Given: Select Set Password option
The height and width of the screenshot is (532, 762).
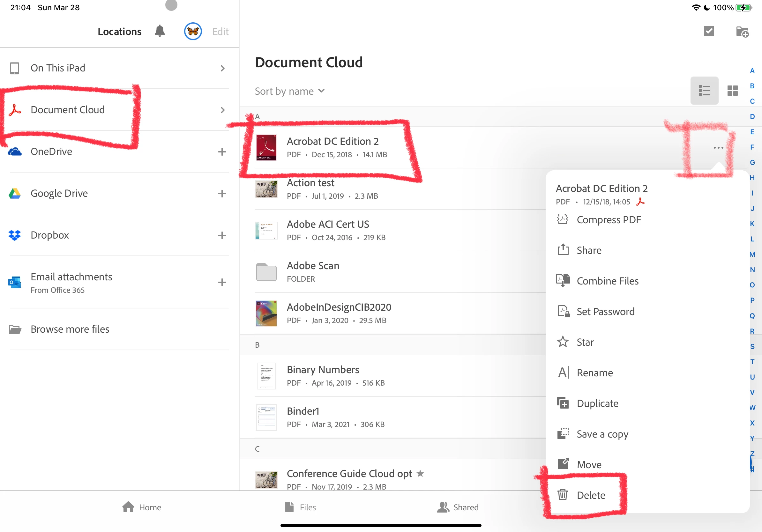Looking at the screenshot, I should tap(605, 311).
